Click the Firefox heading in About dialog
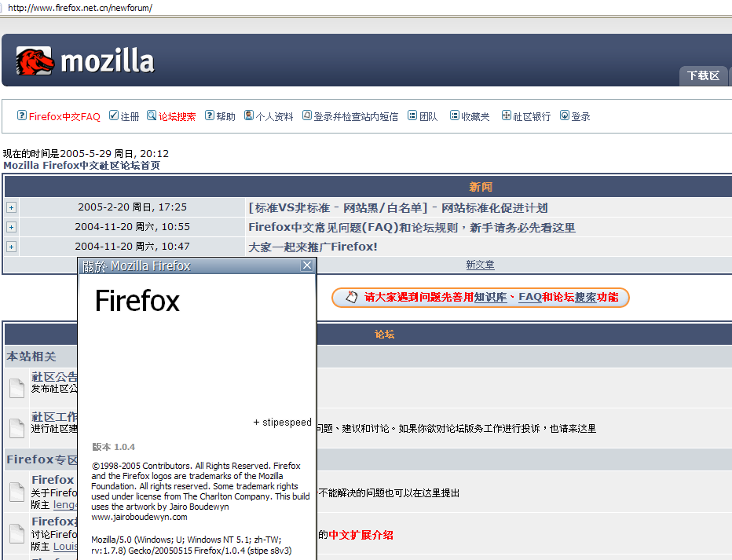Image resolution: width=732 pixels, height=560 pixels. point(137,301)
